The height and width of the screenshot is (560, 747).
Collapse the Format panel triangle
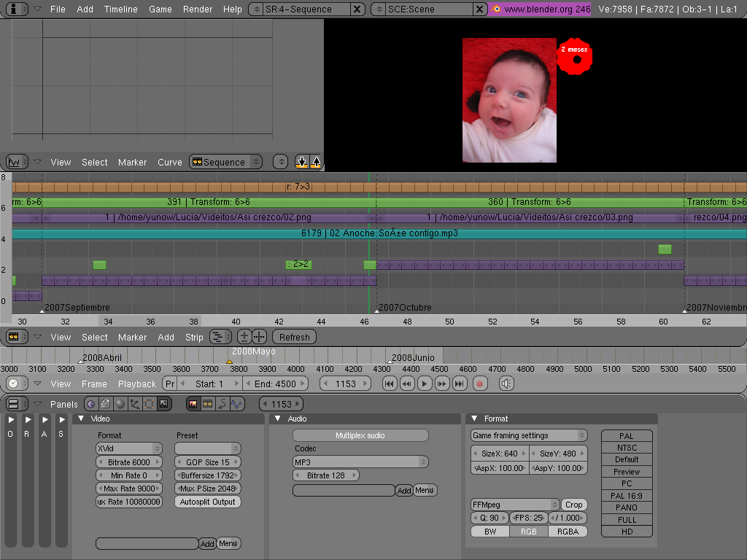pyautogui.click(x=475, y=419)
